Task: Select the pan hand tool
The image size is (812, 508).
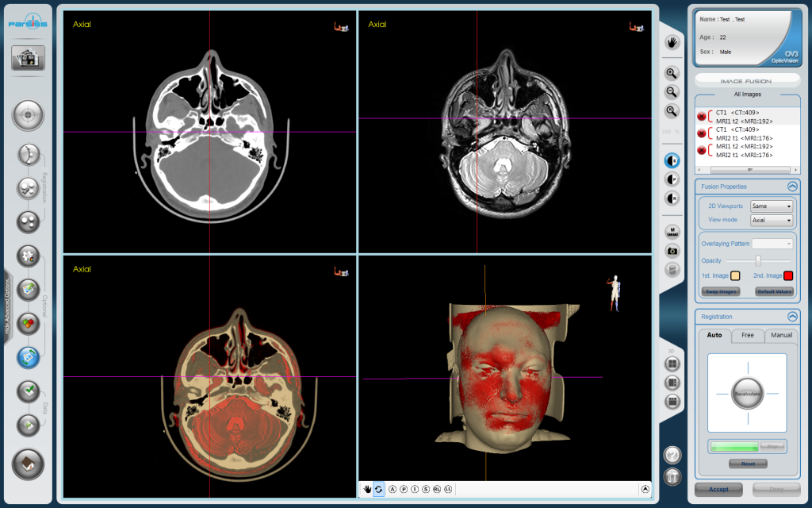Action: [x=672, y=43]
